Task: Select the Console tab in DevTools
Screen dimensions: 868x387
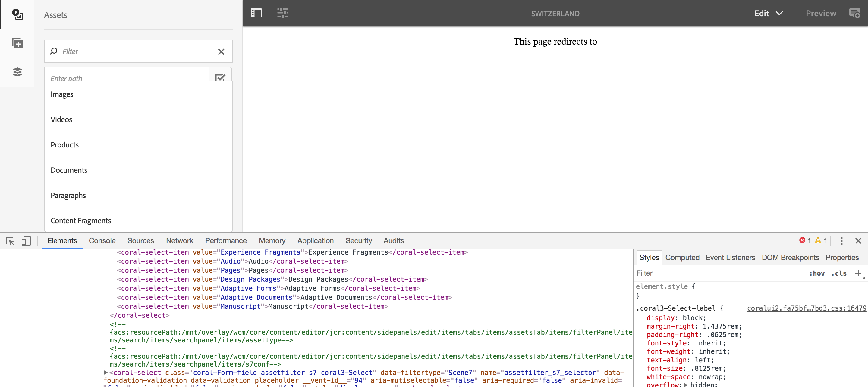Action: click(x=102, y=240)
